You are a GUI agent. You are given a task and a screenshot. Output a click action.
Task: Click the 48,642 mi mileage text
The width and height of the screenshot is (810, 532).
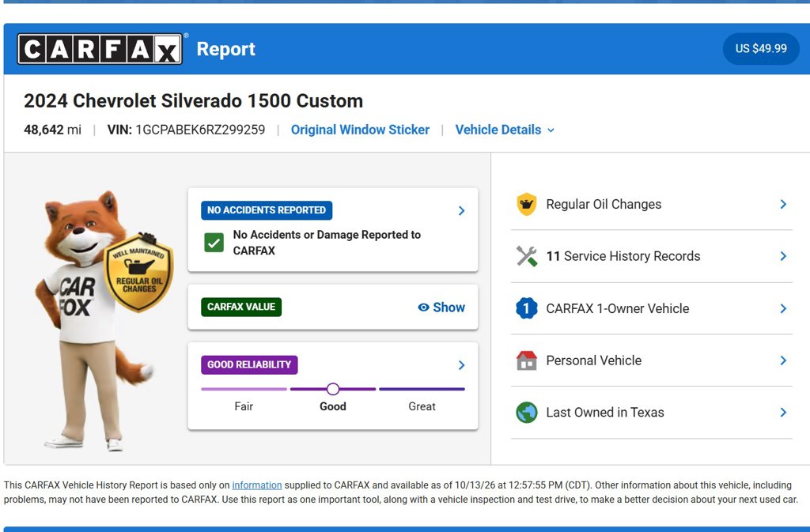point(53,130)
